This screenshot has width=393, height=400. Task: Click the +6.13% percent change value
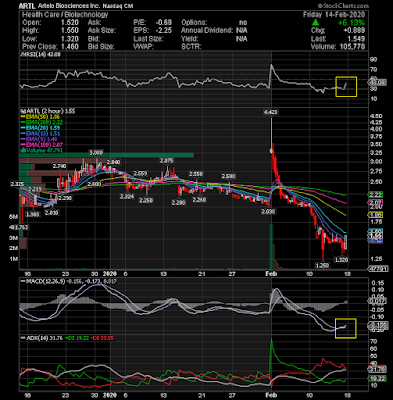pyautogui.click(x=351, y=23)
